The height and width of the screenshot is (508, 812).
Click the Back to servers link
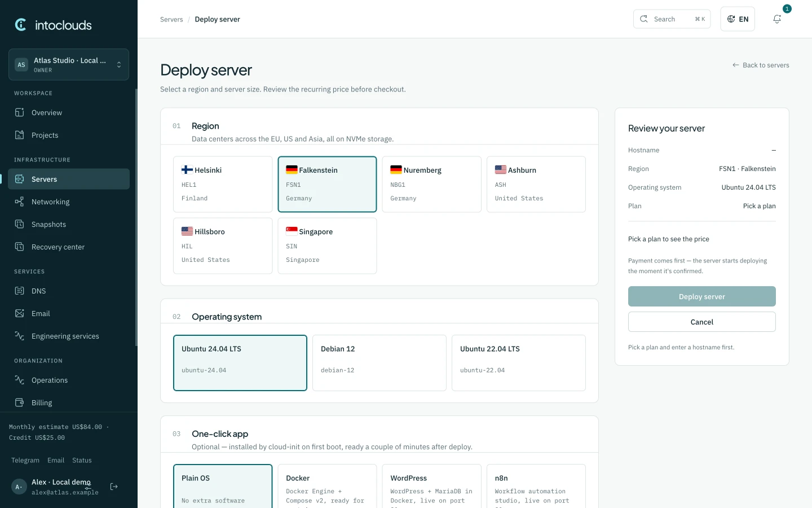[x=761, y=65]
